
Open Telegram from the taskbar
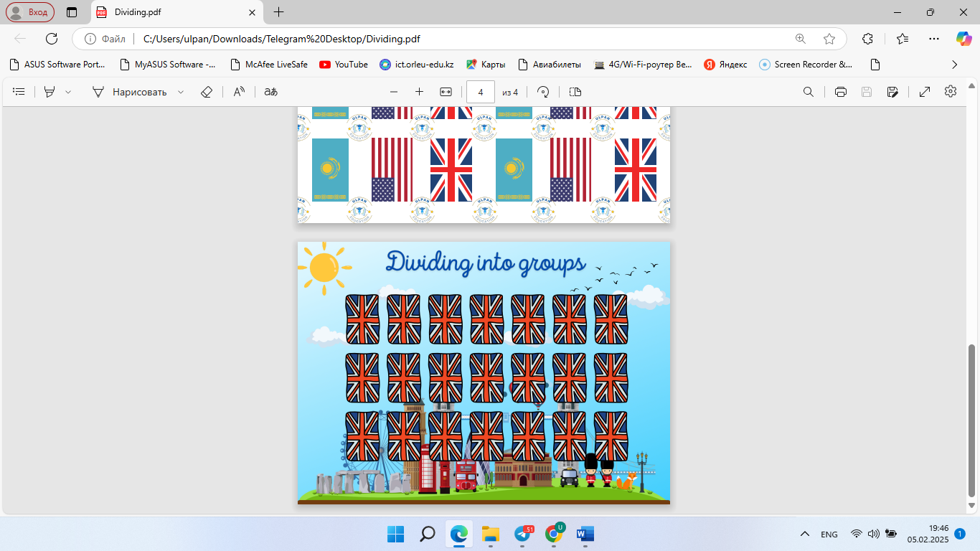click(x=522, y=534)
